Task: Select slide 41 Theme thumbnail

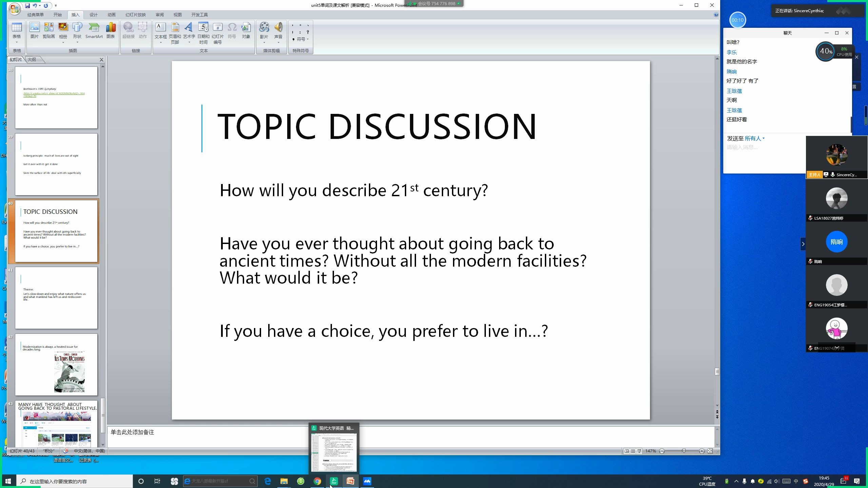Action: coord(56,298)
